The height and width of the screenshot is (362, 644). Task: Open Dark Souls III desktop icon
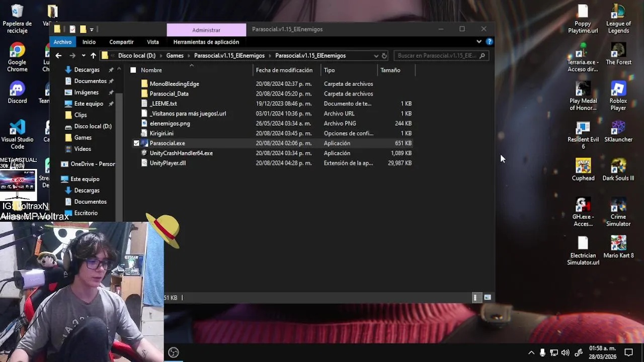[x=618, y=170]
